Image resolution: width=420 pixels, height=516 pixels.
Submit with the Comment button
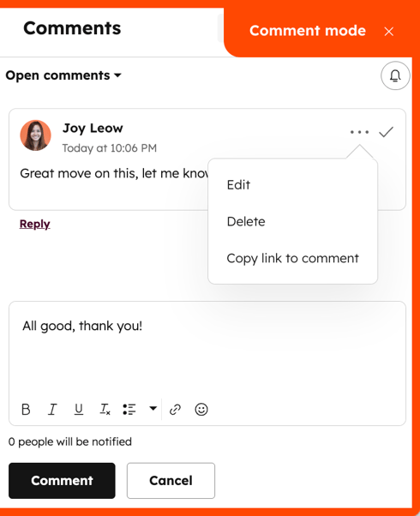point(62,481)
